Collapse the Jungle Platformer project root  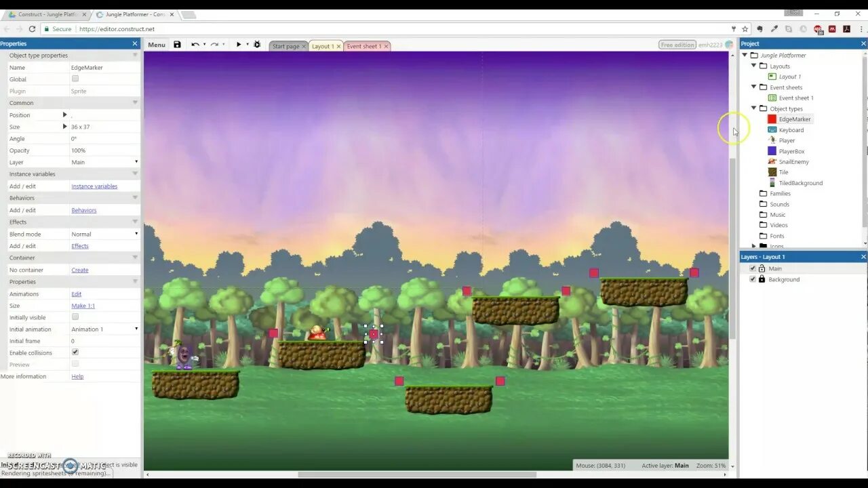pyautogui.click(x=745, y=55)
